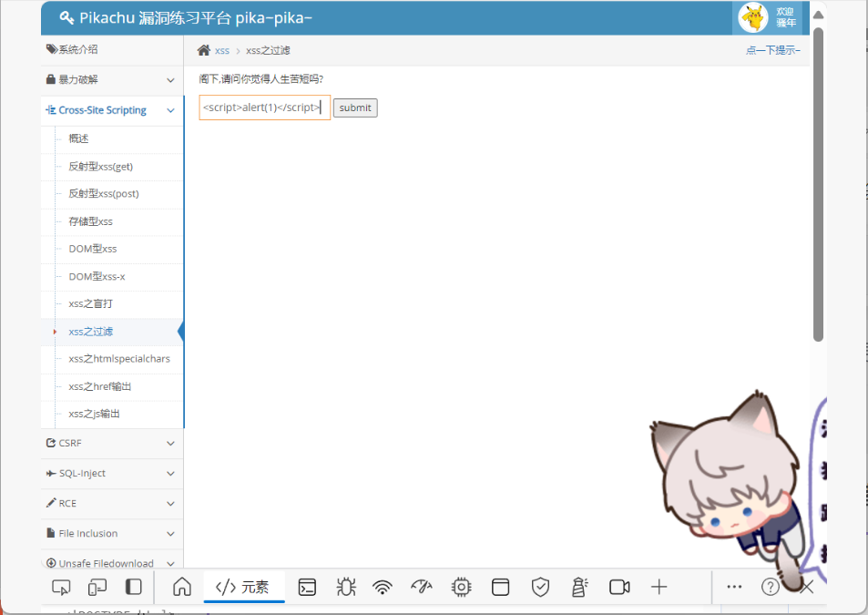
Task: Open the Application panel icon
Action: (500, 587)
